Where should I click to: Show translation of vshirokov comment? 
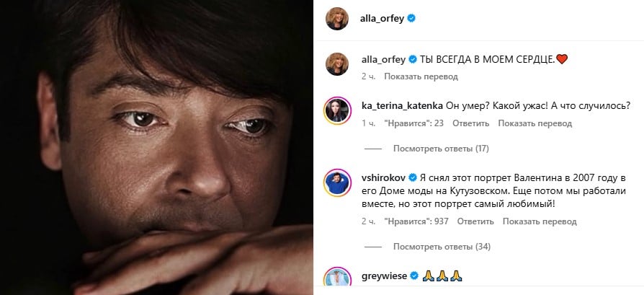pyautogui.click(x=540, y=221)
